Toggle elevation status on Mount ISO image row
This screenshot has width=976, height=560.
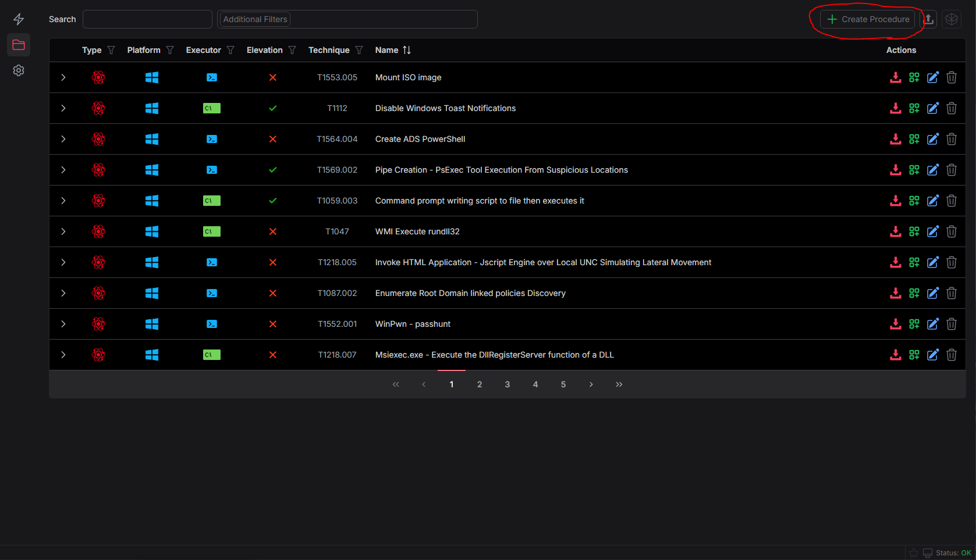[272, 77]
